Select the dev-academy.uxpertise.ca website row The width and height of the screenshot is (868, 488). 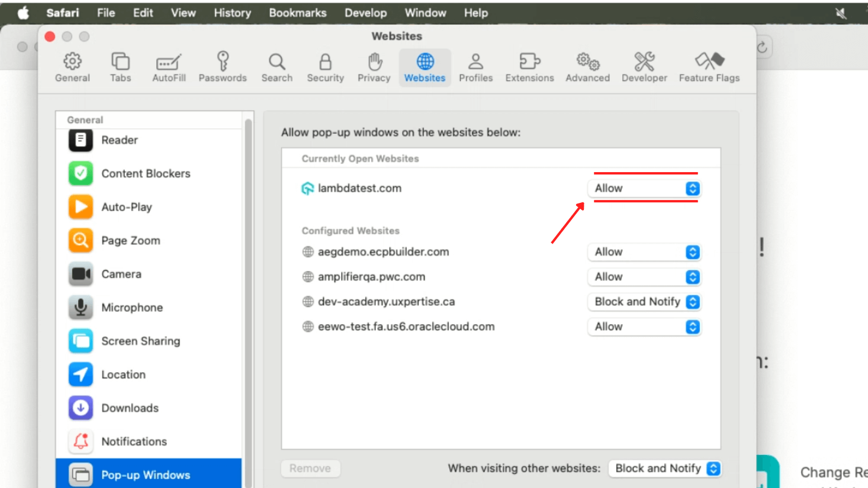(501, 302)
